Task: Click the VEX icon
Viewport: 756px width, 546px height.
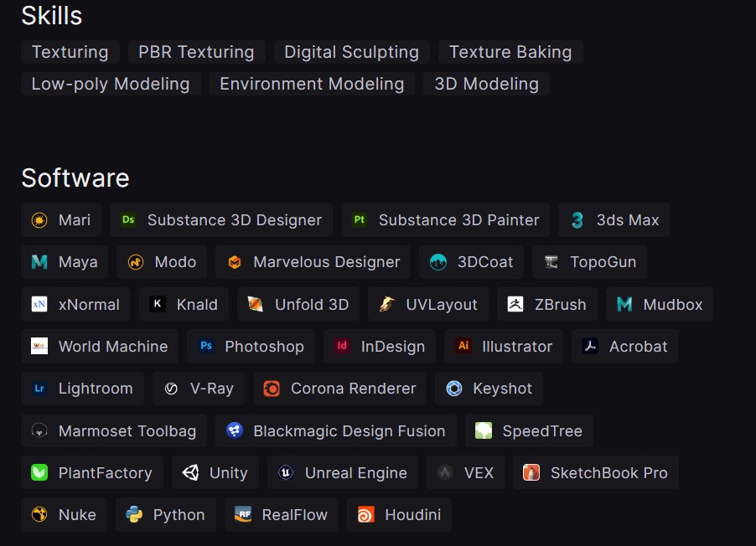Action: pyautogui.click(x=445, y=472)
